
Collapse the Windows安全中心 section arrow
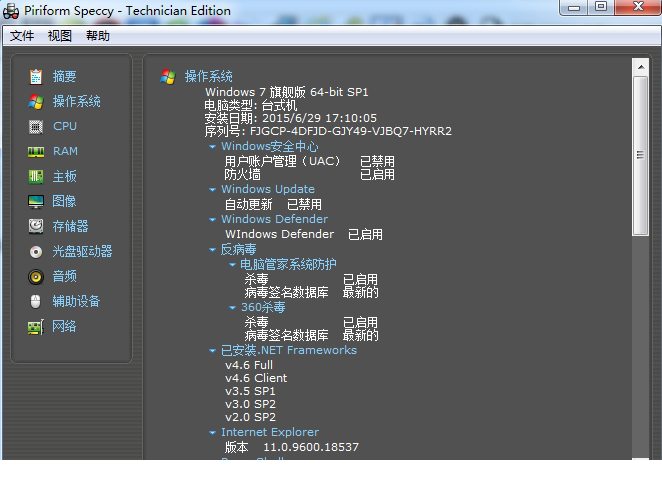[x=212, y=147]
